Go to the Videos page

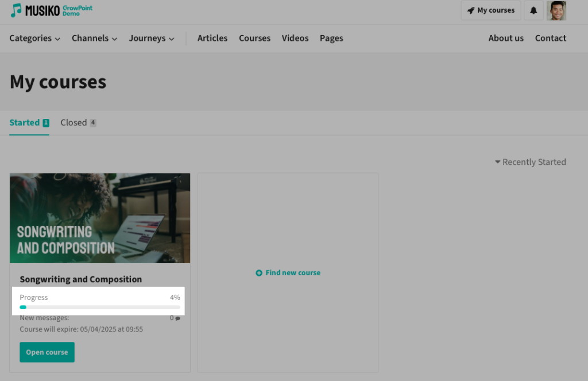pyautogui.click(x=295, y=39)
